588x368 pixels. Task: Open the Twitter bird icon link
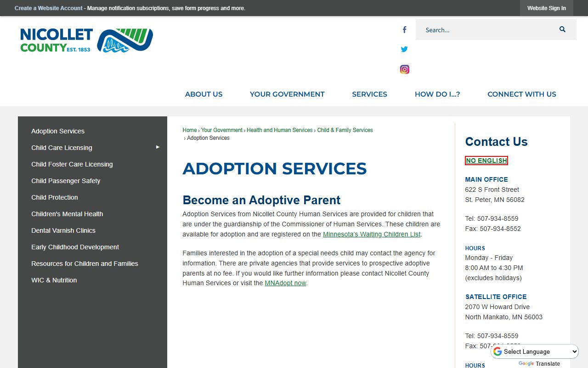(x=404, y=49)
